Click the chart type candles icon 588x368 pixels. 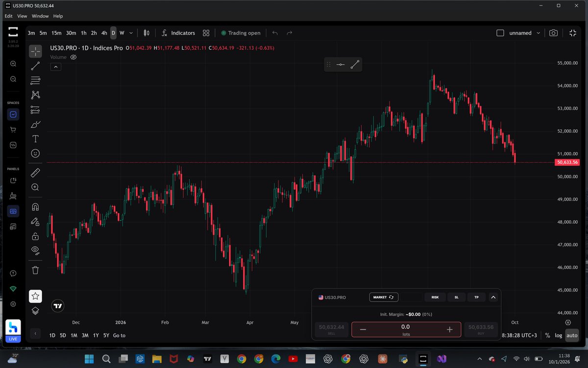[x=147, y=33]
